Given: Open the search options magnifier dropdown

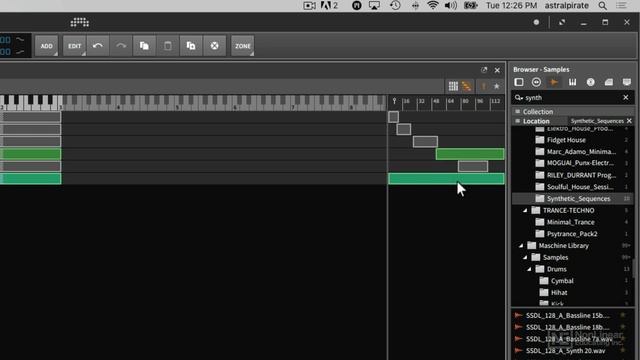Looking at the screenshot, I should pos(519,98).
